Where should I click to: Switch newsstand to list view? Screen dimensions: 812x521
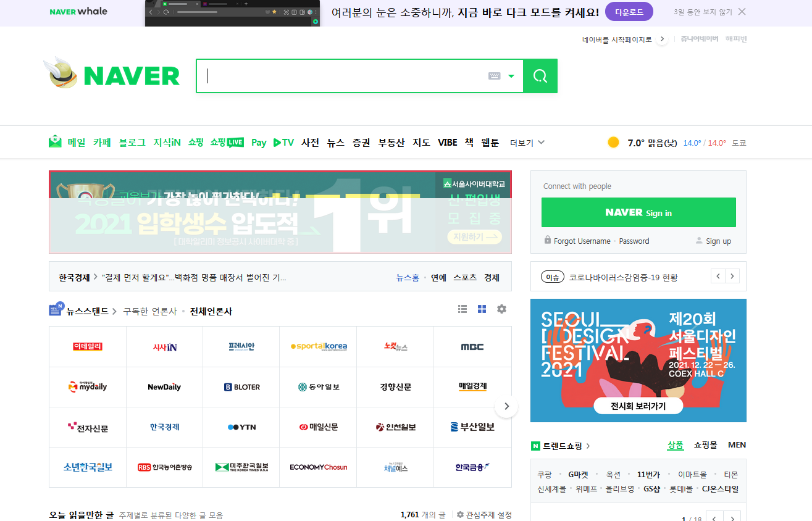tap(463, 309)
